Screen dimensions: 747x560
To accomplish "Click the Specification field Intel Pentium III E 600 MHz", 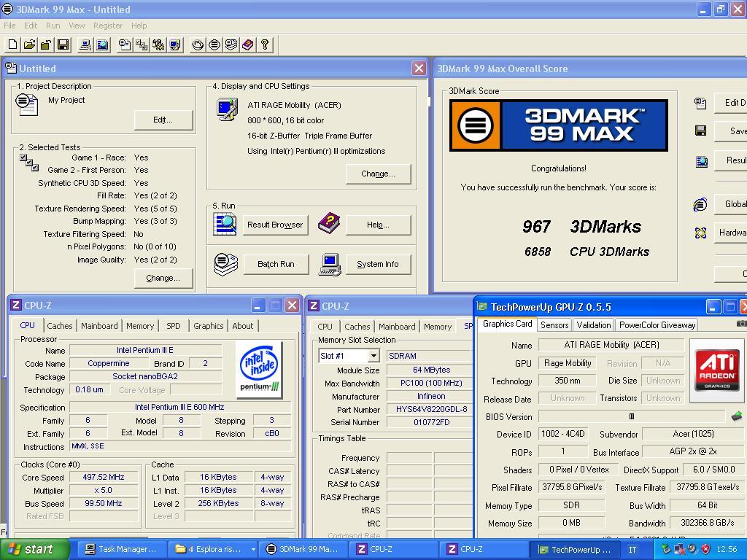I will pos(179,407).
